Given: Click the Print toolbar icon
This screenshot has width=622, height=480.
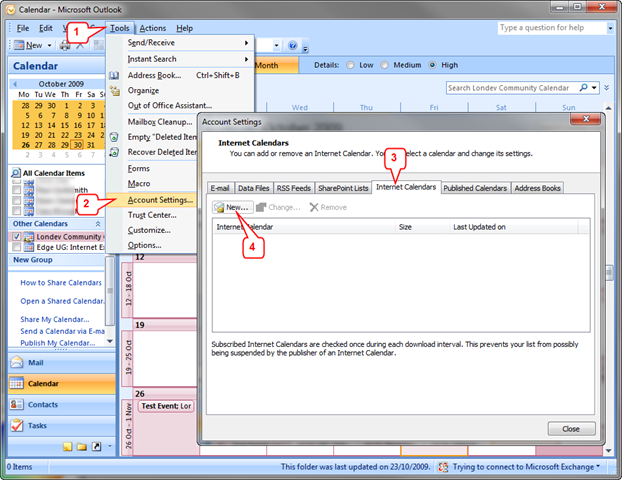Looking at the screenshot, I should click(65, 46).
